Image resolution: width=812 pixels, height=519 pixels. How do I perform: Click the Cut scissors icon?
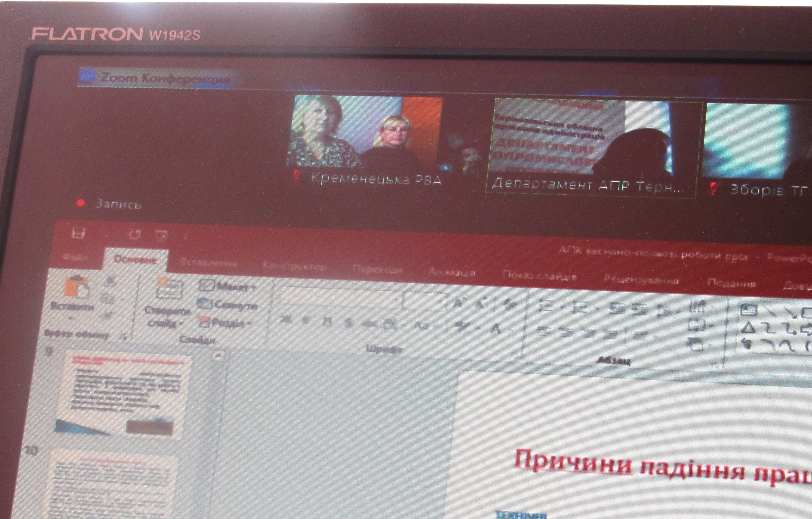[x=110, y=280]
